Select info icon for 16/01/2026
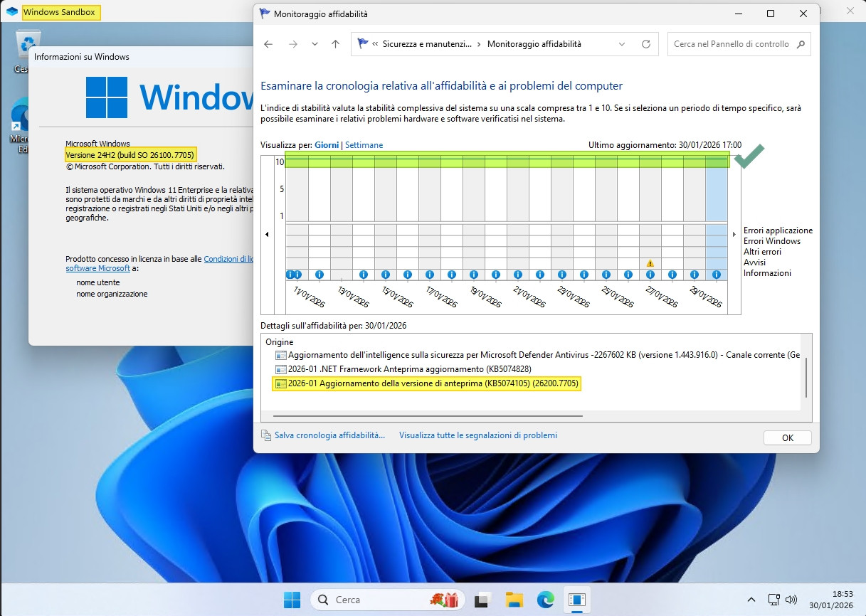Image resolution: width=866 pixels, height=616 pixels. [408, 275]
